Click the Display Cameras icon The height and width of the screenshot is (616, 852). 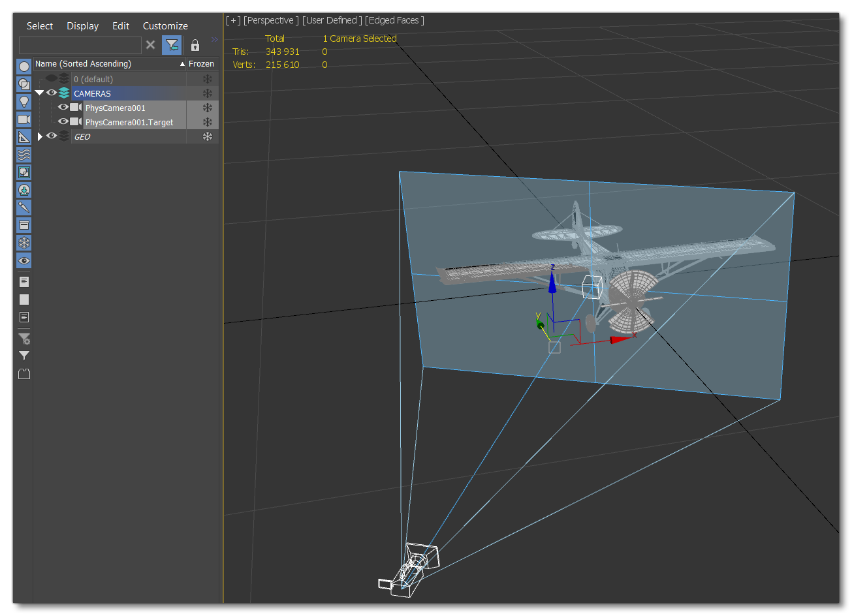24,119
